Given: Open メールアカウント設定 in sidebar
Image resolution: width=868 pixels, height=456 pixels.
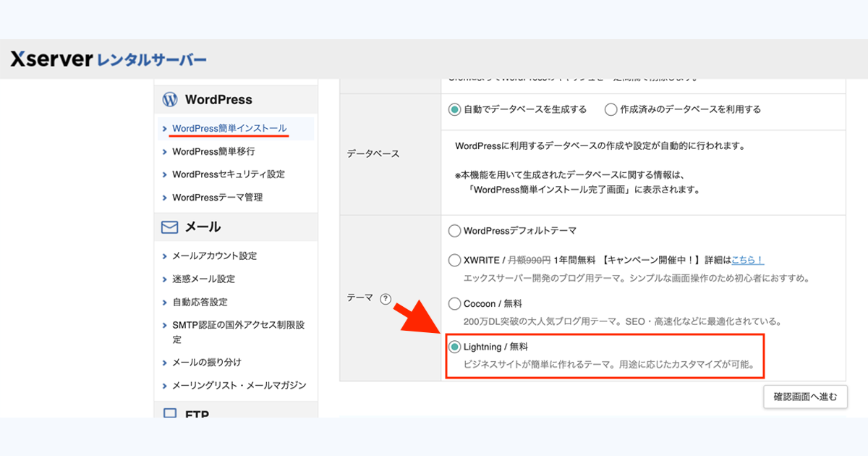Looking at the screenshot, I should [214, 256].
